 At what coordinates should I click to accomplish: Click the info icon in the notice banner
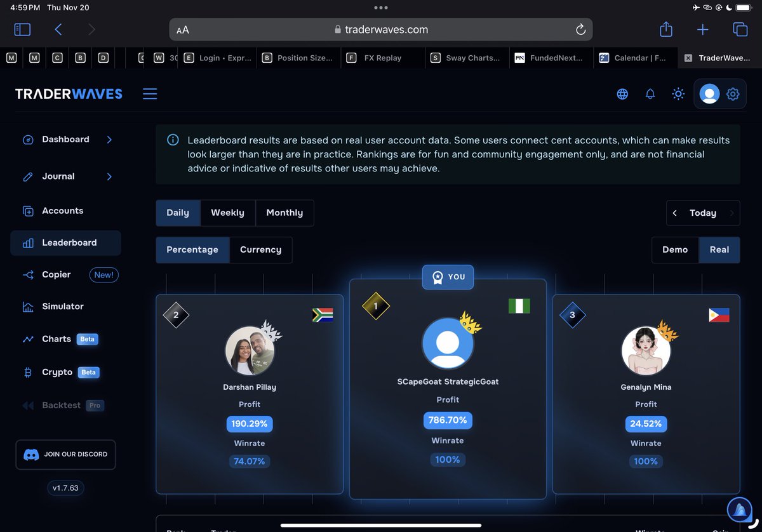173,140
